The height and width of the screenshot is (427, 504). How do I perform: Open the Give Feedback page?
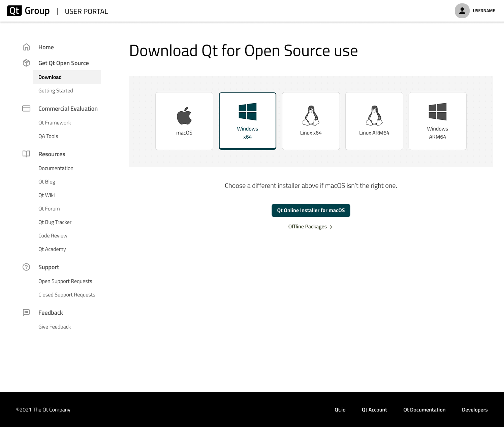tap(55, 326)
